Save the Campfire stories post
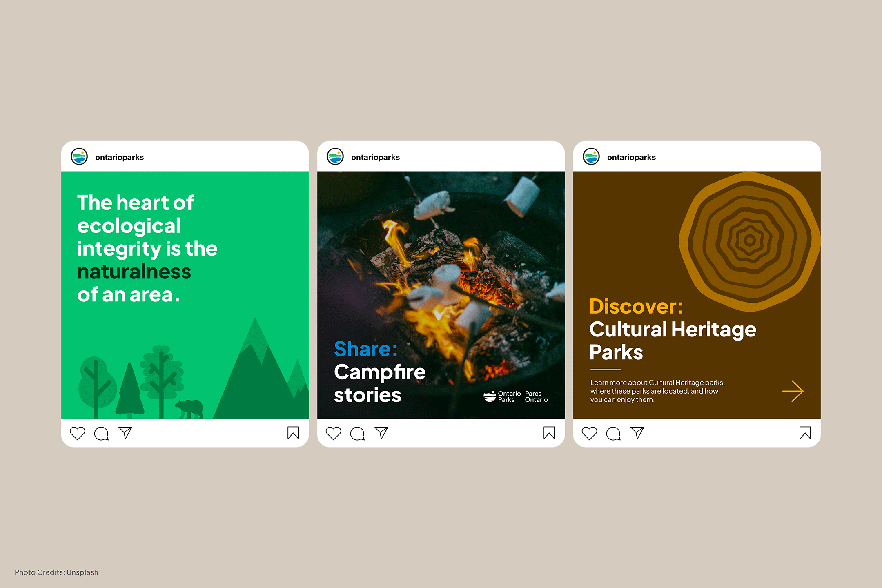882x588 pixels. click(549, 433)
